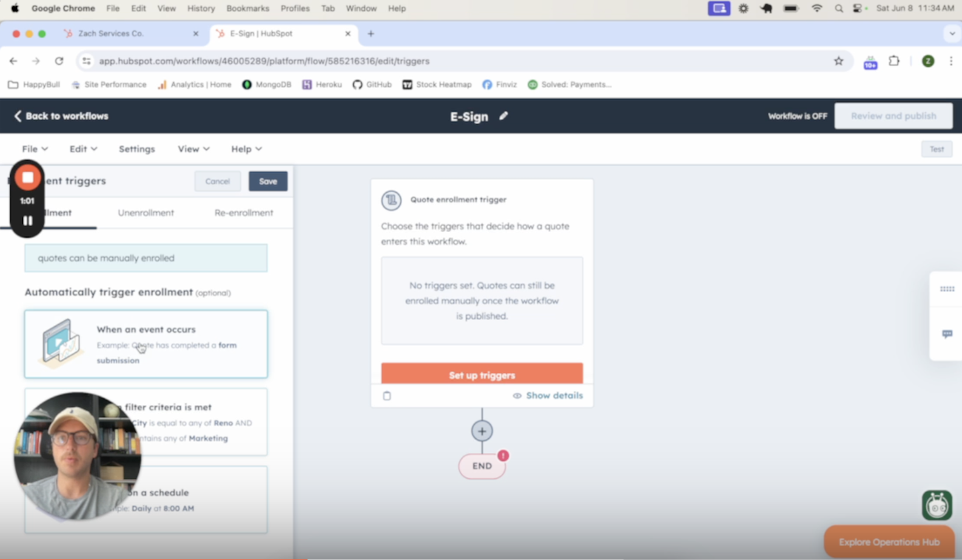This screenshot has width=962, height=560.
Task: Bookmark this page with the star icon
Action: [x=838, y=61]
